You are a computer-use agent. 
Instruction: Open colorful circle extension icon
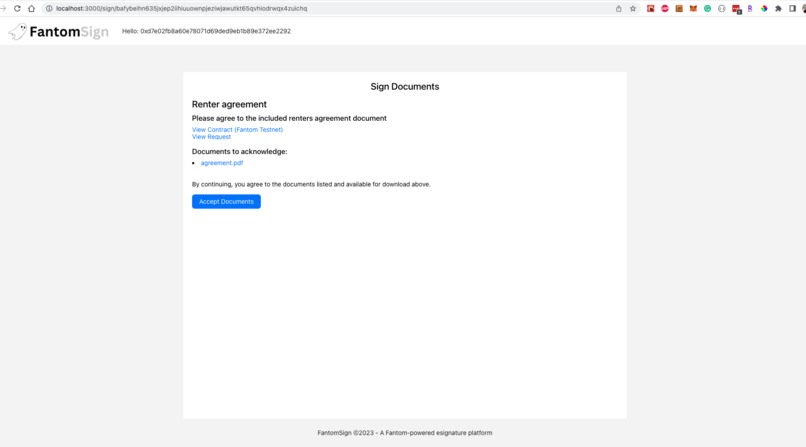pyautogui.click(x=764, y=8)
